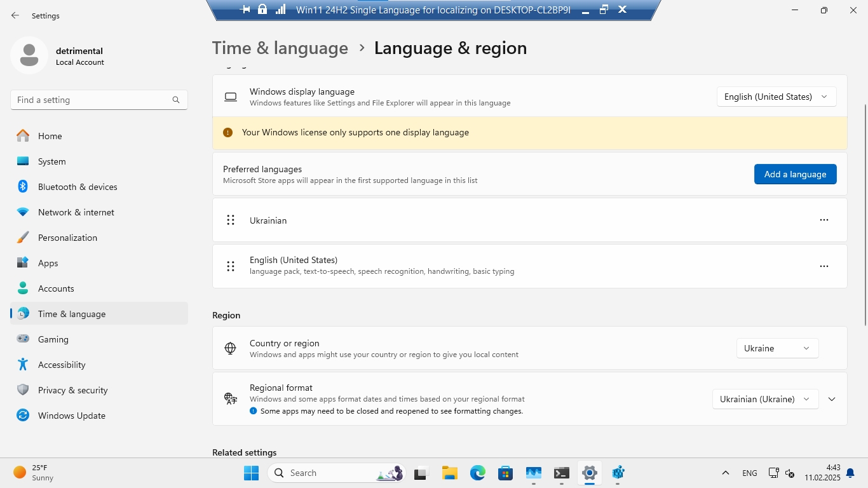This screenshot has width=868, height=488.
Task: Navigate to Windows Update
Action: pos(71,416)
